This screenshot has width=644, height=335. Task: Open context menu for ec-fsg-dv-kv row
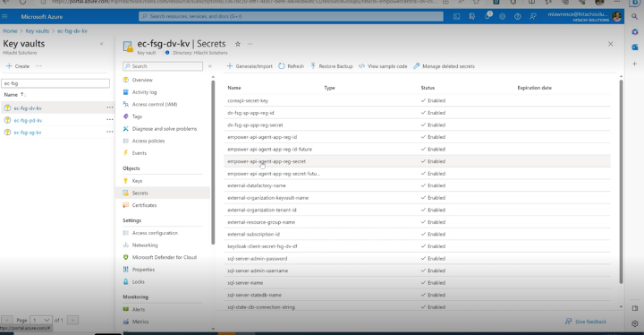point(110,107)
